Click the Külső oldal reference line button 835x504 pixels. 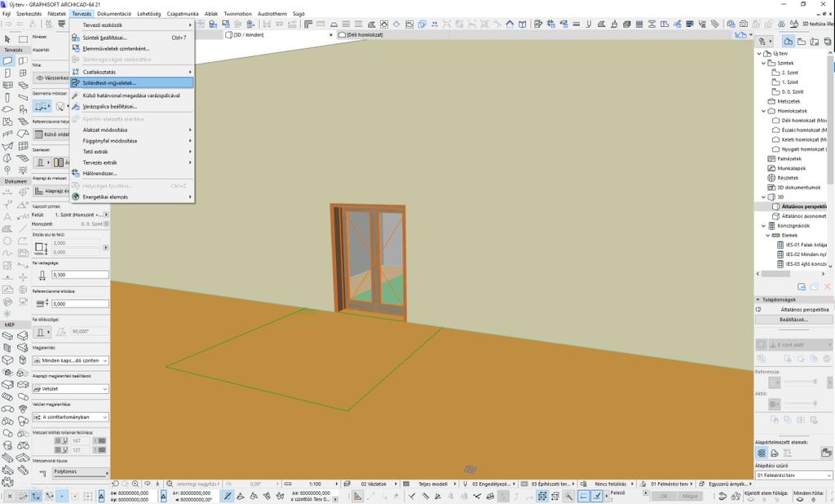coord(51,135)
